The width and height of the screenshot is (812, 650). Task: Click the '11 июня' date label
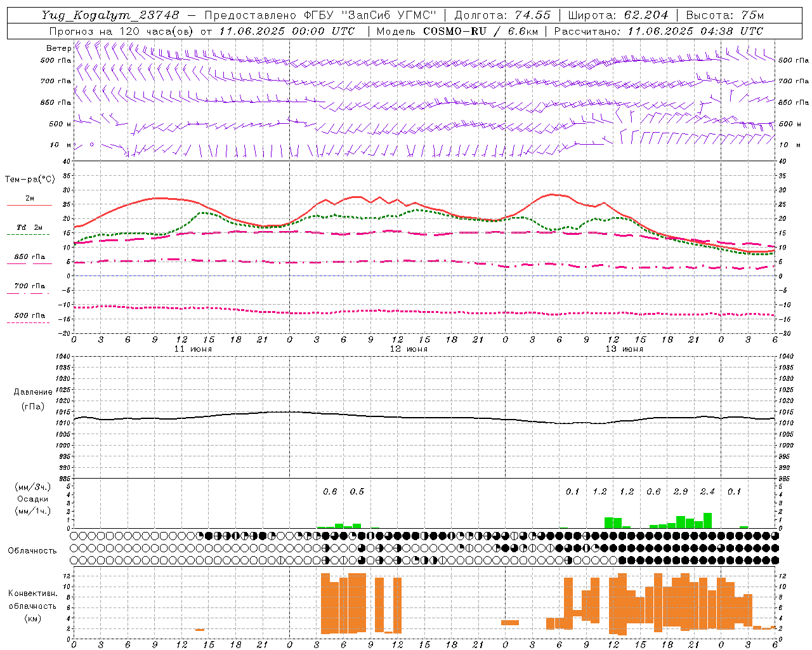193,349
